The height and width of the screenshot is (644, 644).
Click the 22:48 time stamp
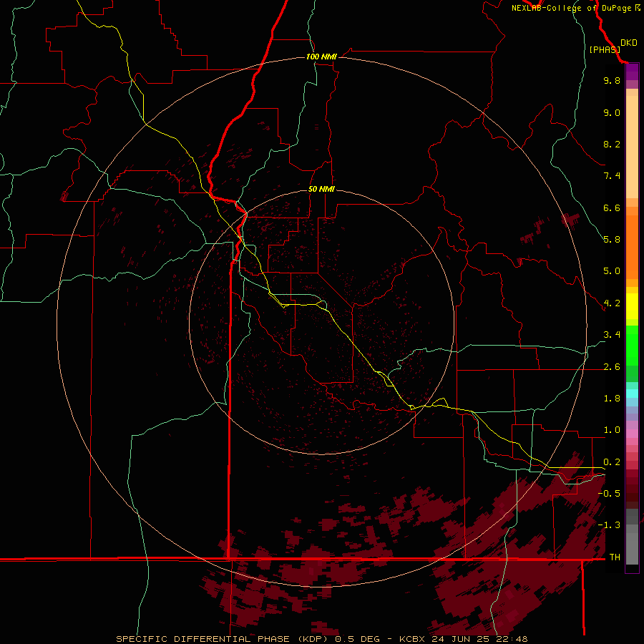pos(513,639)
